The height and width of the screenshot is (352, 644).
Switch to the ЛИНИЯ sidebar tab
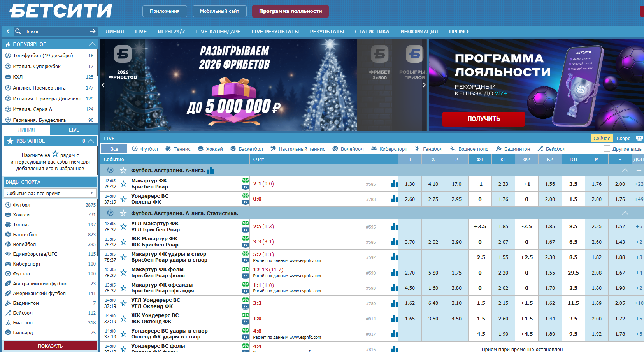pos(26,130)
